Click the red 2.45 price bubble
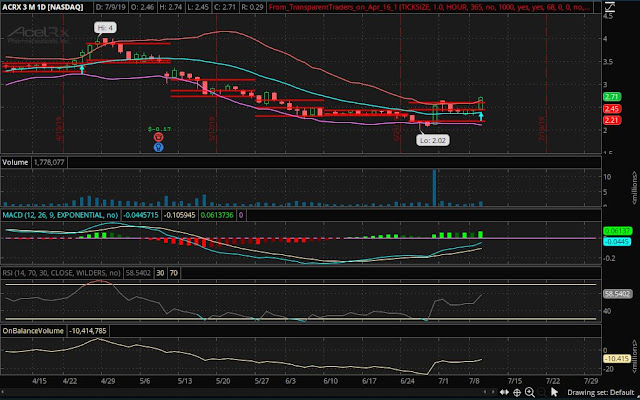This screenshot has height=400, width=640. pyautogui.click(x=612, y=109)
